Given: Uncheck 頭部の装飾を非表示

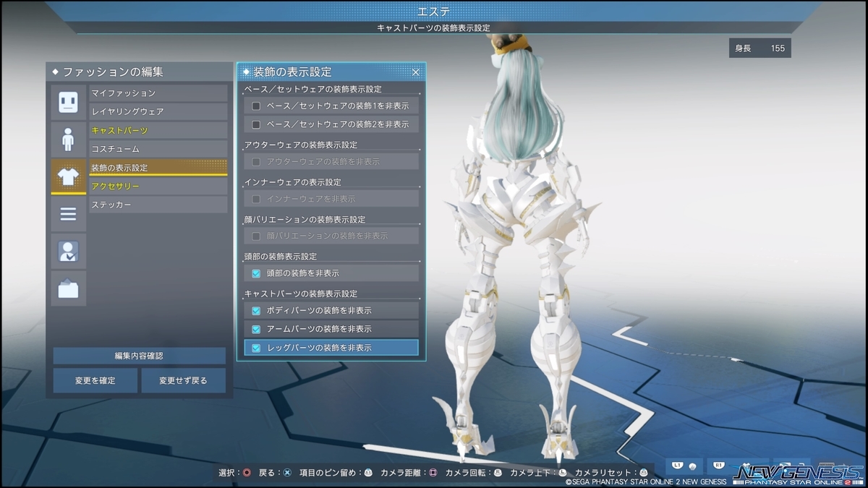Looking at the screenshot, I should (x=256, y=273).
